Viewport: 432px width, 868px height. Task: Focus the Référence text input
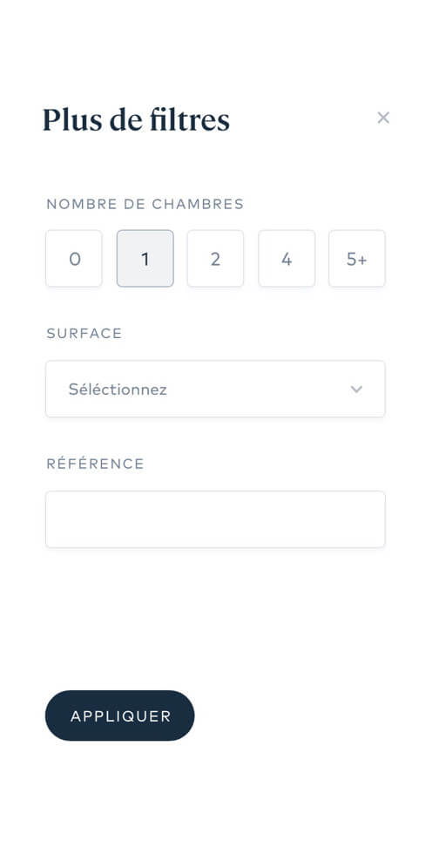coord(215,519)
